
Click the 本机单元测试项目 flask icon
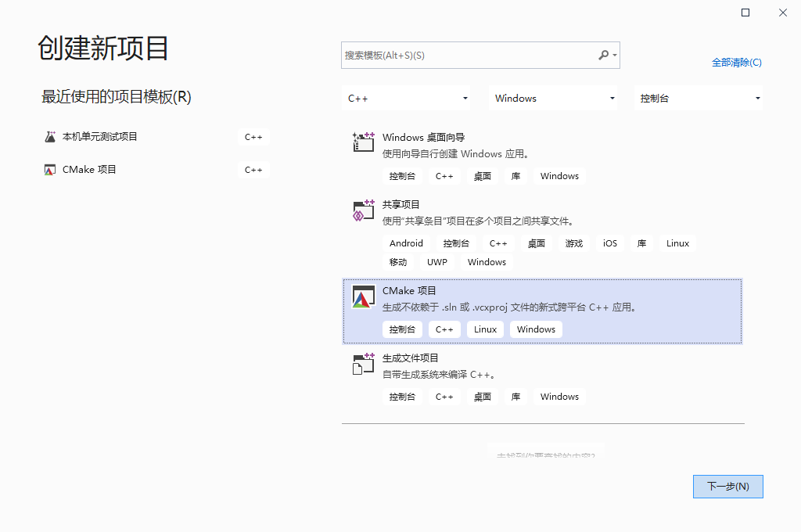coord(50,136)
